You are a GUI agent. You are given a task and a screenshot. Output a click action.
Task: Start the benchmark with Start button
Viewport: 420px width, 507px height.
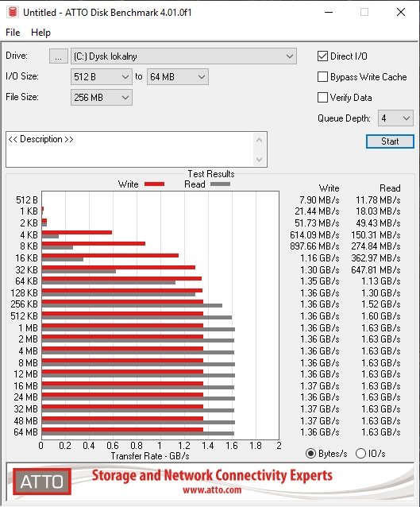click(390, 141)
